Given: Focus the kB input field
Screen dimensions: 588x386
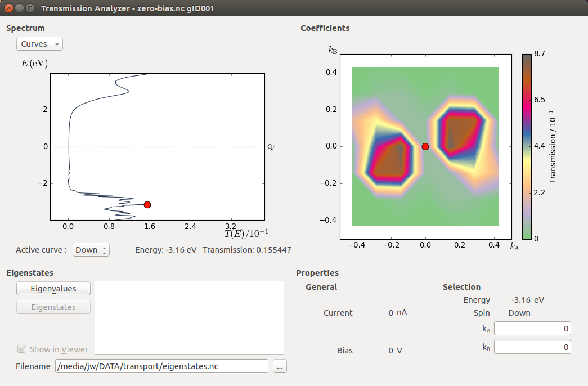Looking at the screenshot, I should coord(532,347).
